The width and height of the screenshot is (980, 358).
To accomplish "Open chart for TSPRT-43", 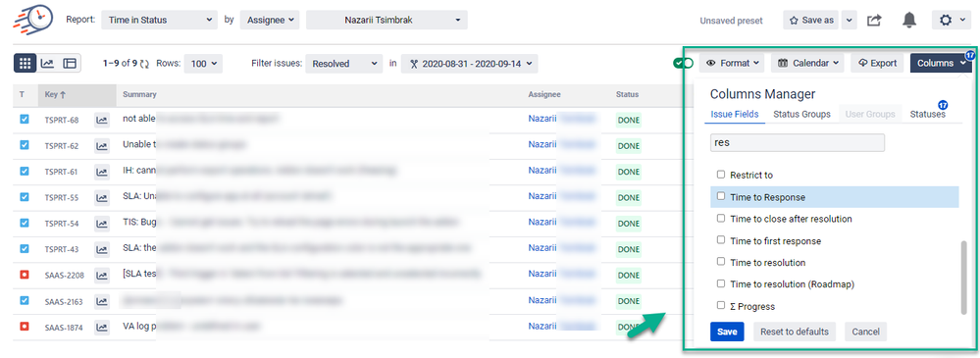I will [x=101, y=249].
